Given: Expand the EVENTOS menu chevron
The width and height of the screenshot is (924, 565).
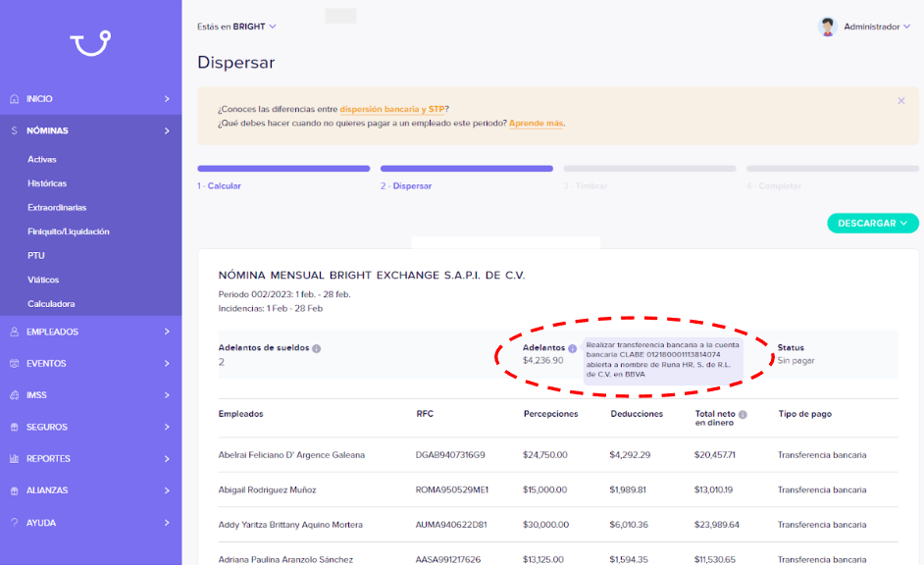Looking at the screenshot, I should (167, 364).
